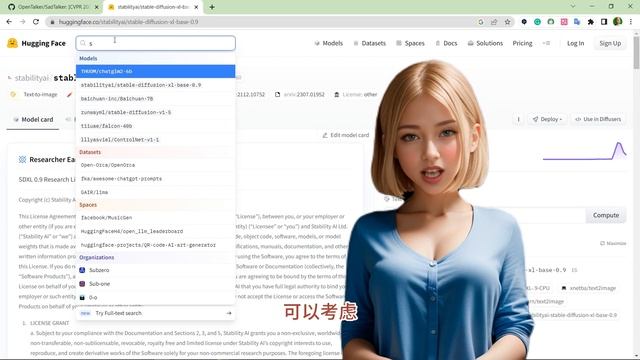
Task: Open 0-o organization result
Action: coord(156,297)
